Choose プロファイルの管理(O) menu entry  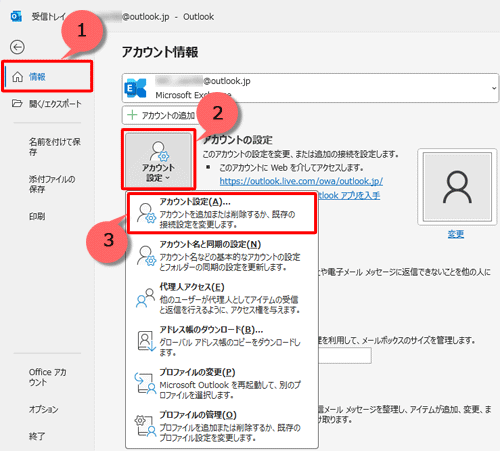(222, 426)
